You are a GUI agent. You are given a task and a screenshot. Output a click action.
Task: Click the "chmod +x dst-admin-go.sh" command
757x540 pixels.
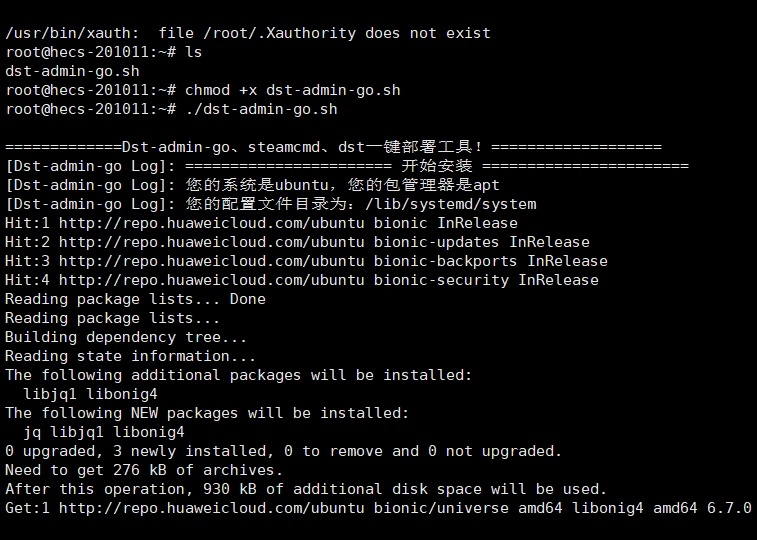[x=292, y=90]
